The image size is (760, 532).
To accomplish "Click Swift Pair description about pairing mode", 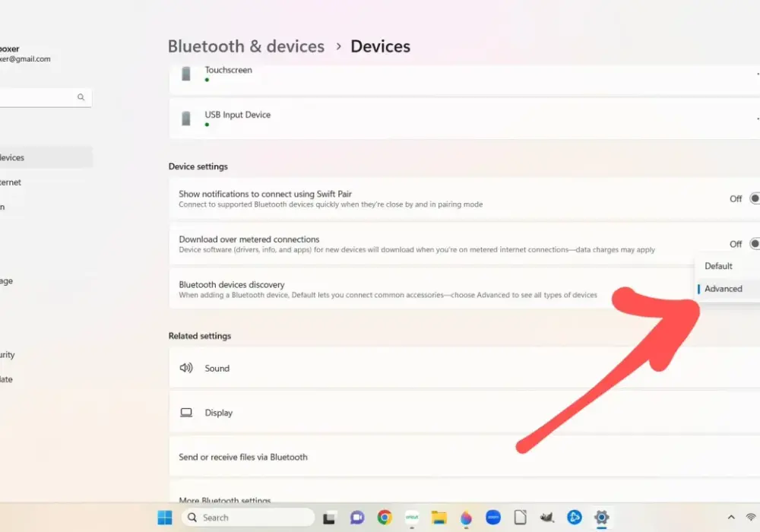I will 331,204.
